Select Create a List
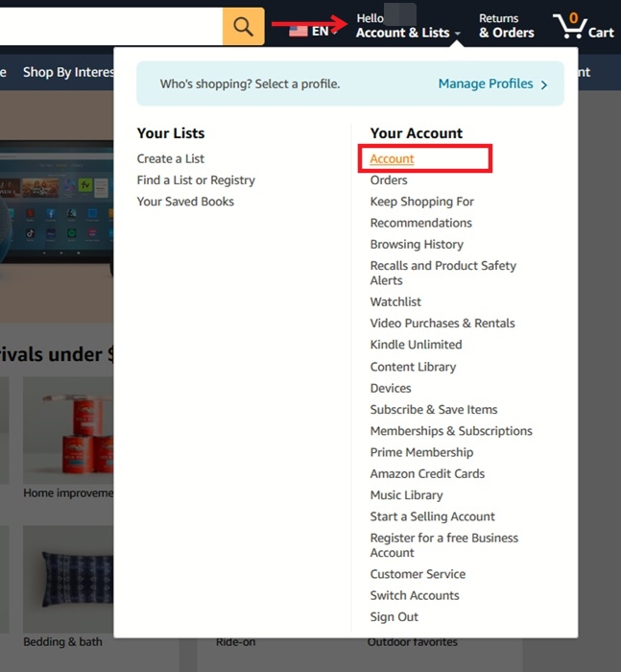The width and height of the screenshot is (621, 672). click(x=170, y=158)
